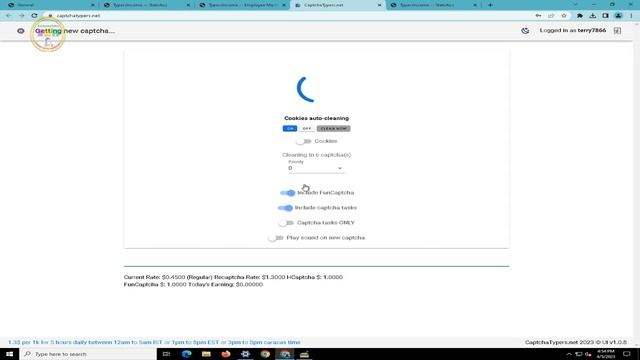Open the browser extensions puzzle icon
640x360 pixels.
(580, 16)
